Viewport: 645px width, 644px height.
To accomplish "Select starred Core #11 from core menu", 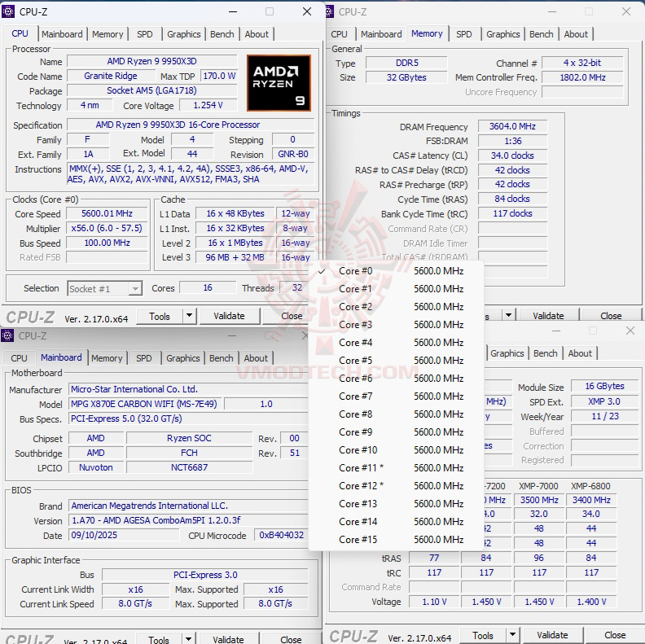I will point(396,468).
